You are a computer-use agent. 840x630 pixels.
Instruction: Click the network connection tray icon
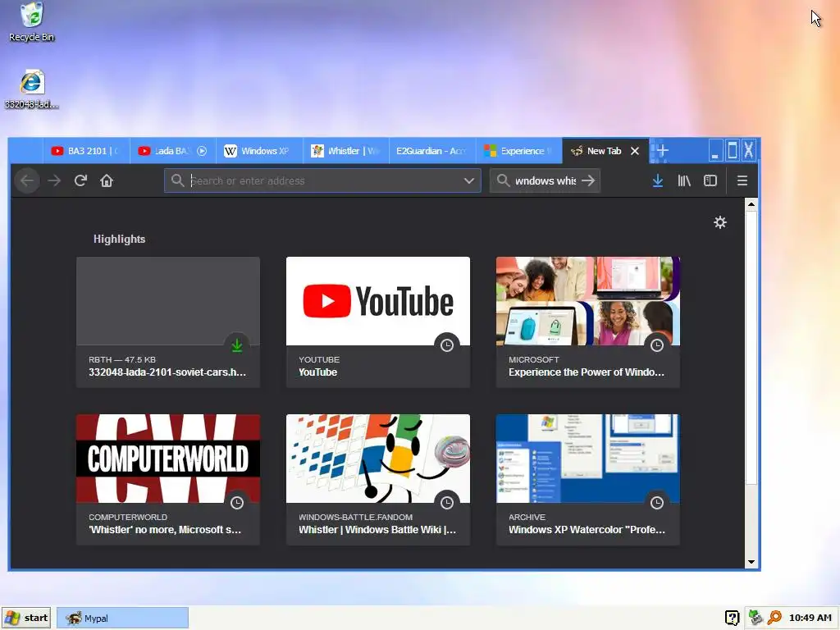pyautogui.click(x=756, y=618)
